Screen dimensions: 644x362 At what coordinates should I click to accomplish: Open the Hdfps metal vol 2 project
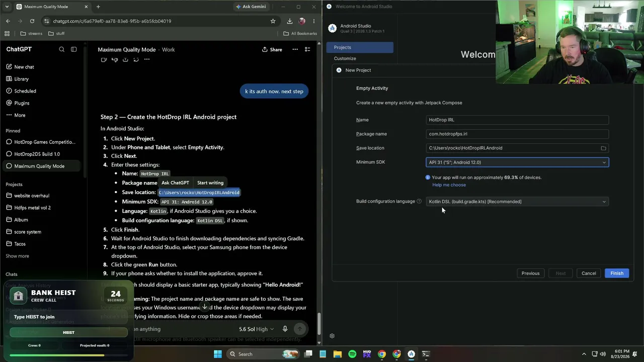[32, 208]
